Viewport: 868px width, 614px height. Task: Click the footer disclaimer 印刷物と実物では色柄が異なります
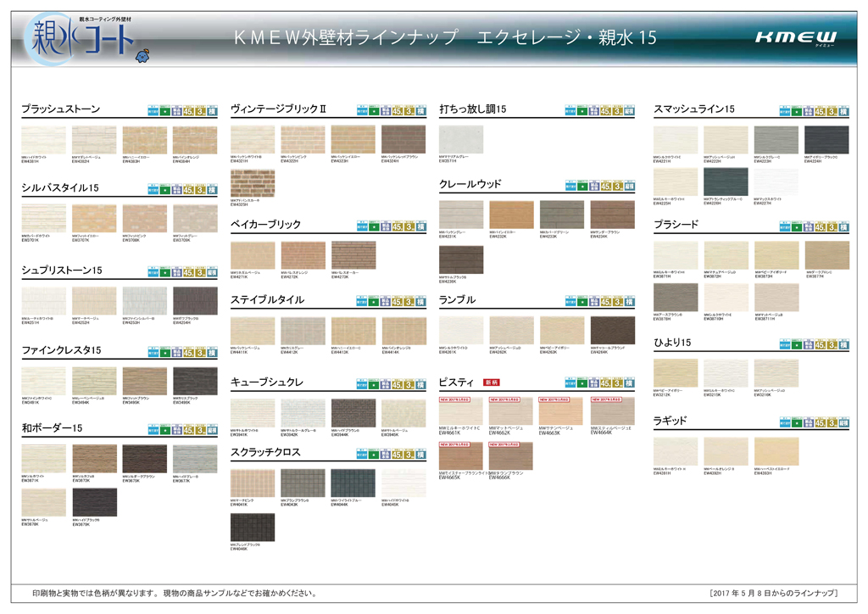[x=175, y=594]
